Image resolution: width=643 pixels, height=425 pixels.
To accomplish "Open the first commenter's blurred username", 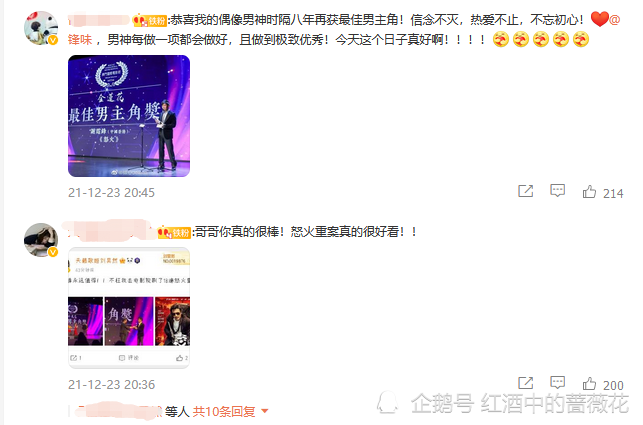I will pyautogui.click(x=99, y=20).
